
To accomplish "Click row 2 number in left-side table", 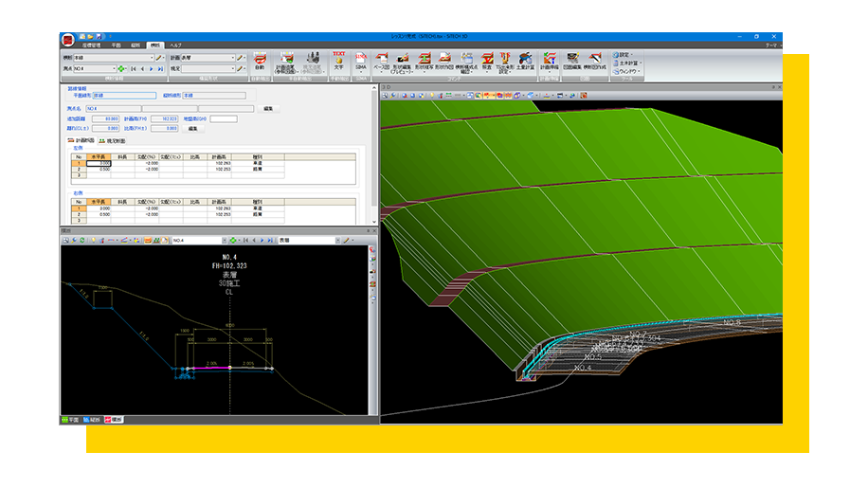I will [x=79, y=170].
